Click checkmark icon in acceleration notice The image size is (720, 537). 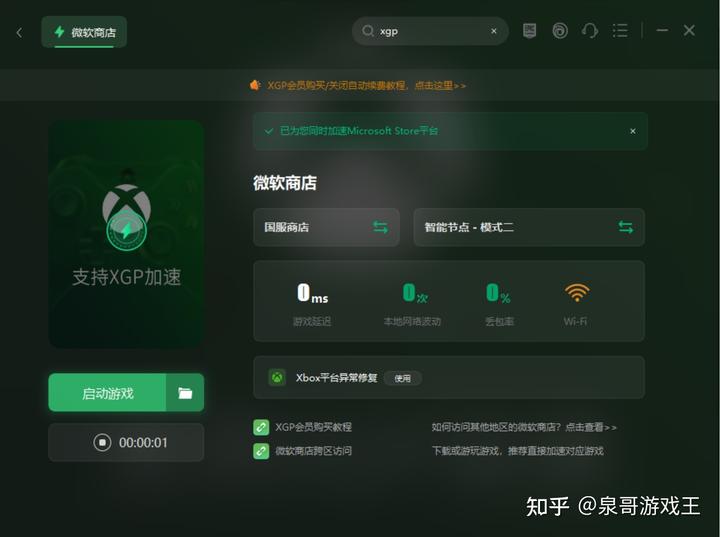click(269, 131)
